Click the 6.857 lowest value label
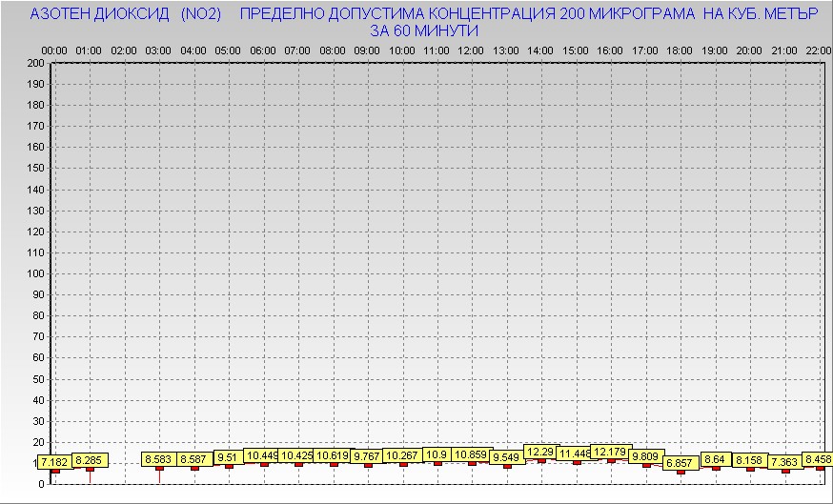 [x=681, y=463]
